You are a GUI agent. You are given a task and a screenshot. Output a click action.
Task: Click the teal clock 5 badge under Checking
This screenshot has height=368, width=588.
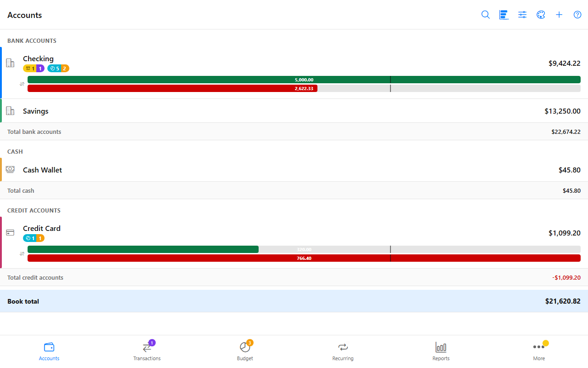click(x=54, y=69)
